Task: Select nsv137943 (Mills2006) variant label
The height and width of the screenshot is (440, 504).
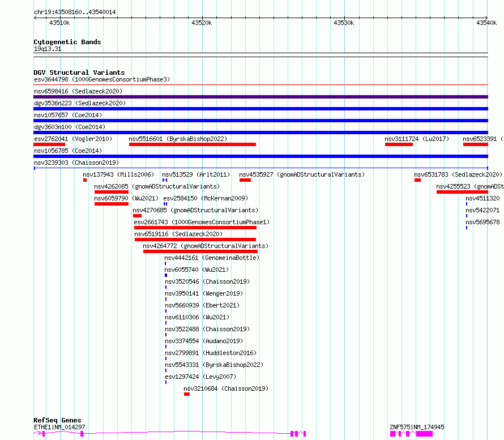Action: tap(118, 174)
